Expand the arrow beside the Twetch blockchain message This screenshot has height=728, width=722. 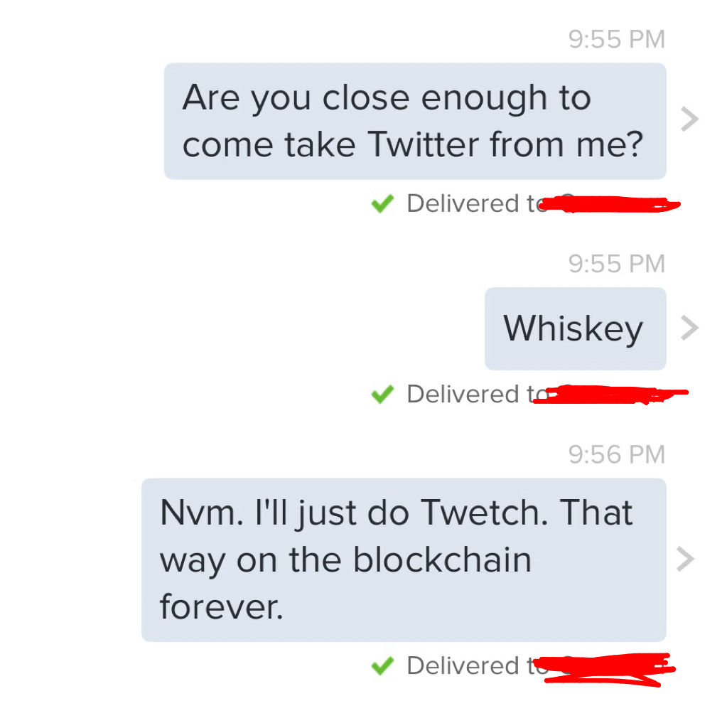coord(685,560)
